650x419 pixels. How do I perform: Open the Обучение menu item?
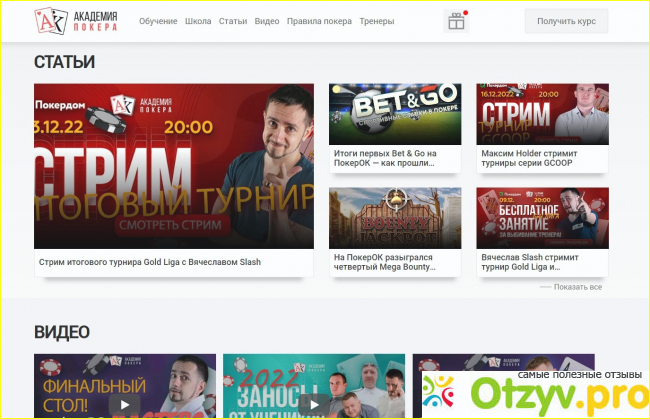point(158,21)
